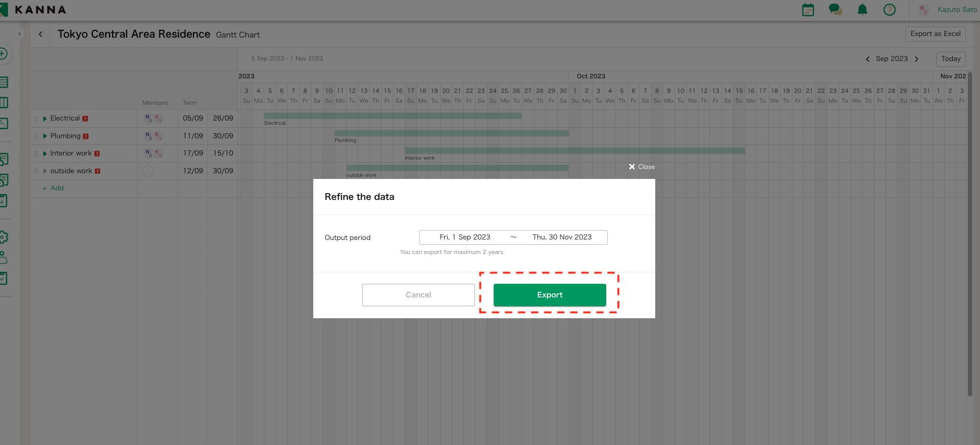Click the Kazuto Sato user avatar
Image resolution: width=980 pixels, height=445 pixels.
coord(924,10)
